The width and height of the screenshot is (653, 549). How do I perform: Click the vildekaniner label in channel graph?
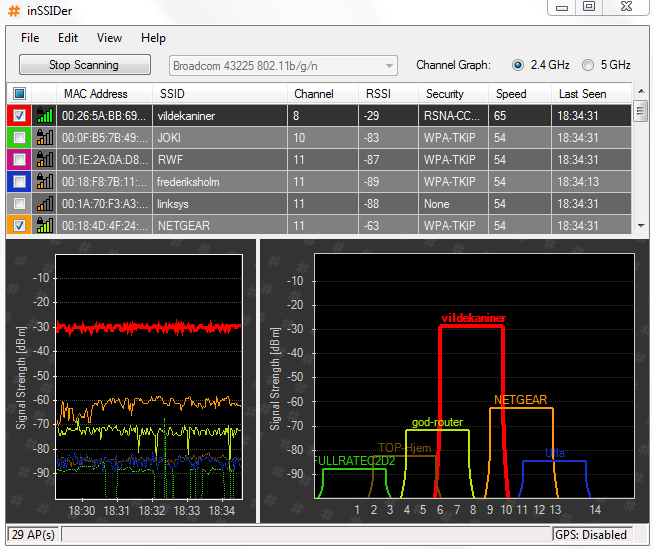(x=474, y=318)
